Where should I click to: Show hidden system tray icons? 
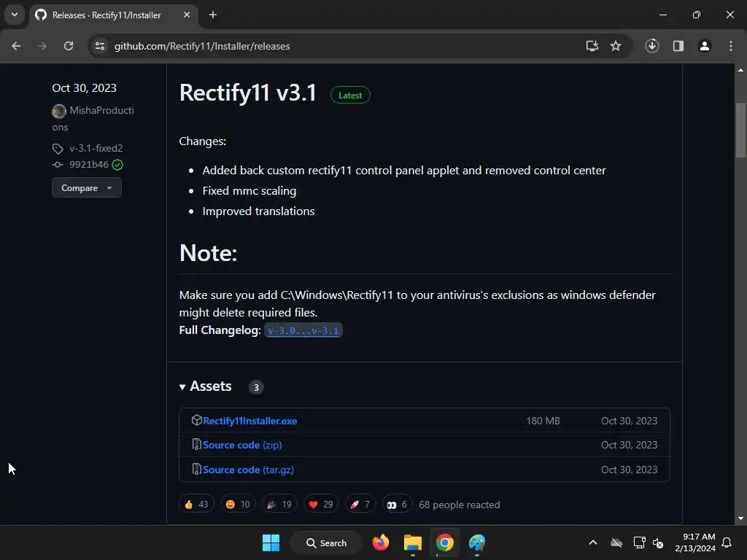593,542
